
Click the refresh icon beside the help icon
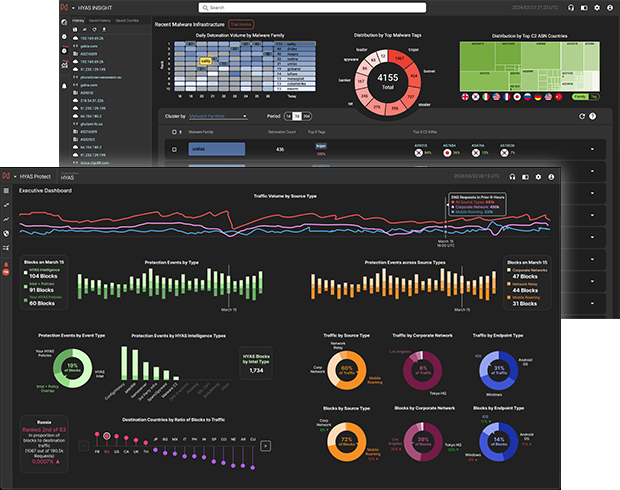(582, 116)
